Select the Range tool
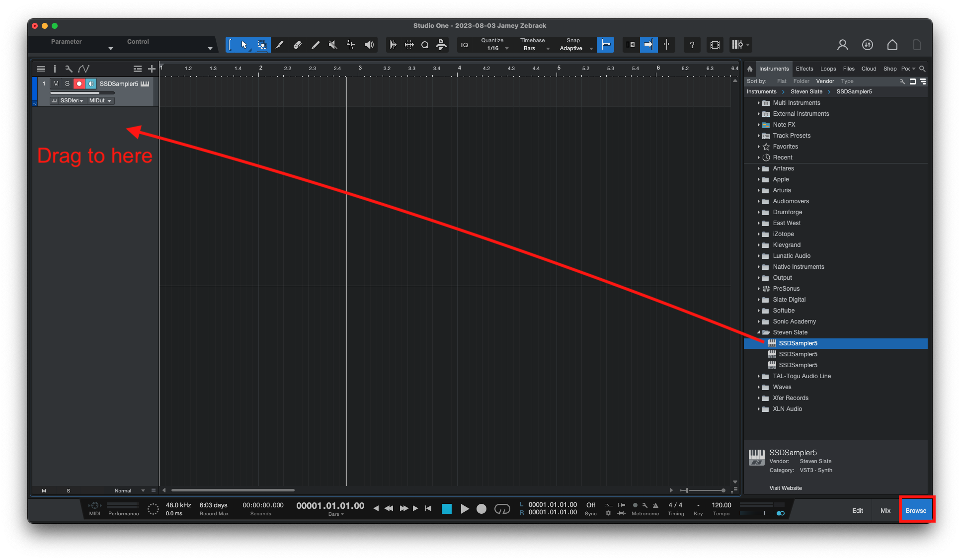 tap(262, 45)
